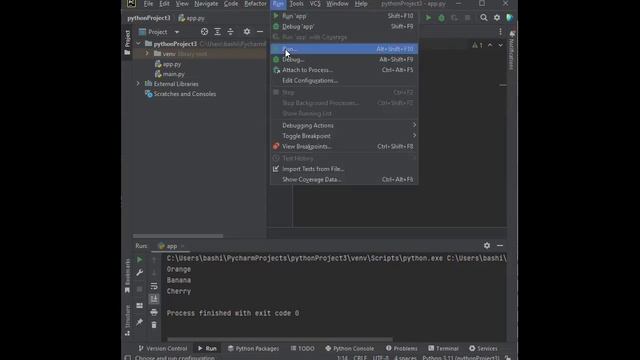
Task: Open IDE settings gear in toolbar
Action: coord(497,18)
